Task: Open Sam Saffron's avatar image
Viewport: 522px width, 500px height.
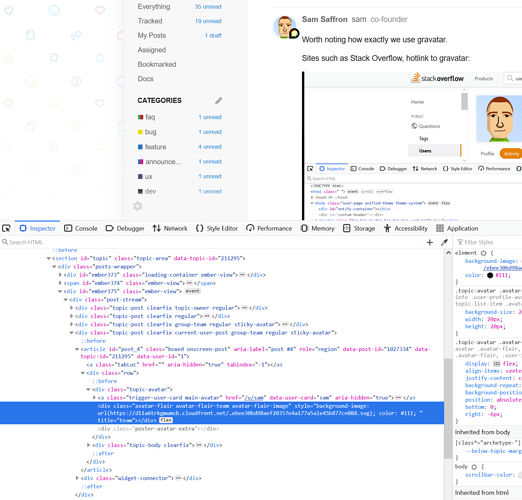Action: click(284, 27)
